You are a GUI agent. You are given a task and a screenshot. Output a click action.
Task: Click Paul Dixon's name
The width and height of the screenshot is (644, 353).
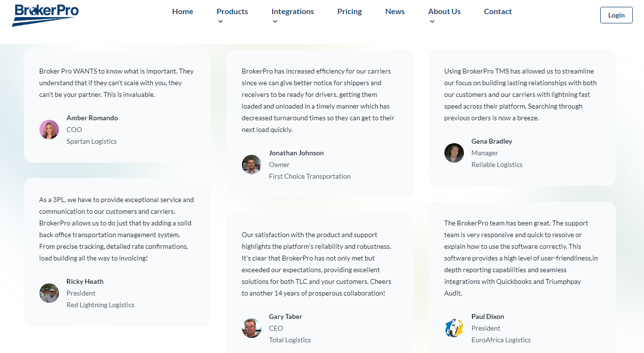pyautogui.click(x=488, y=316)
